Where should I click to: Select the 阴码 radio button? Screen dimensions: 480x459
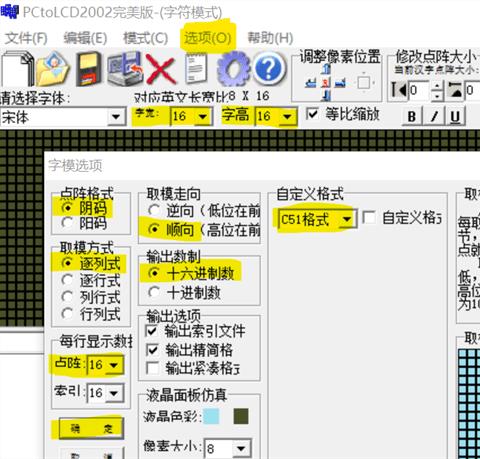(67, 208)
